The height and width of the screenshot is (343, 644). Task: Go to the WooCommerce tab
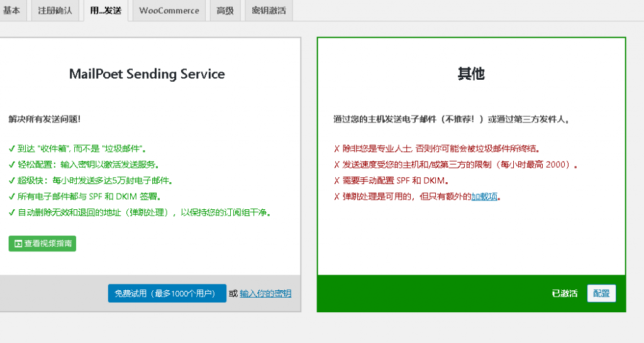tap(169, 11)
